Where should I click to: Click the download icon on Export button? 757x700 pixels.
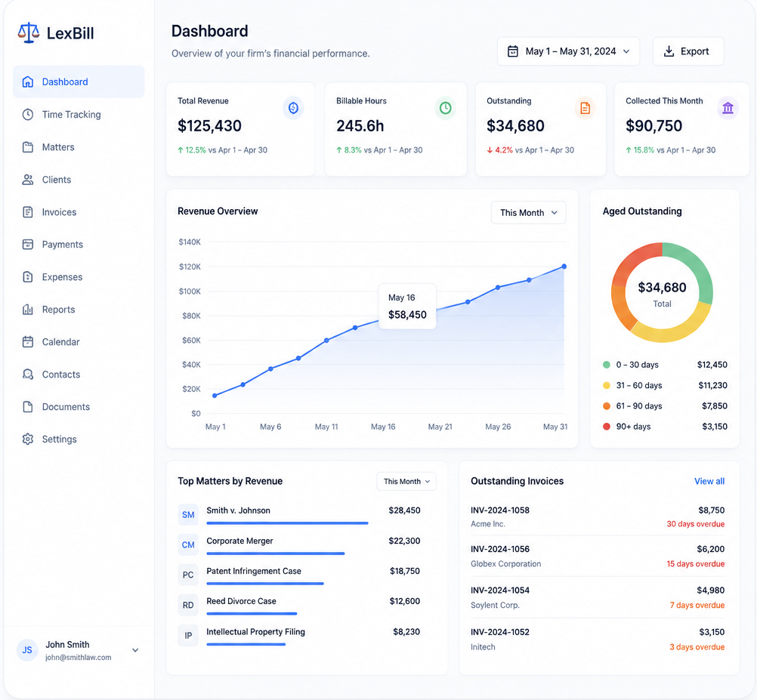pos(669,51)
